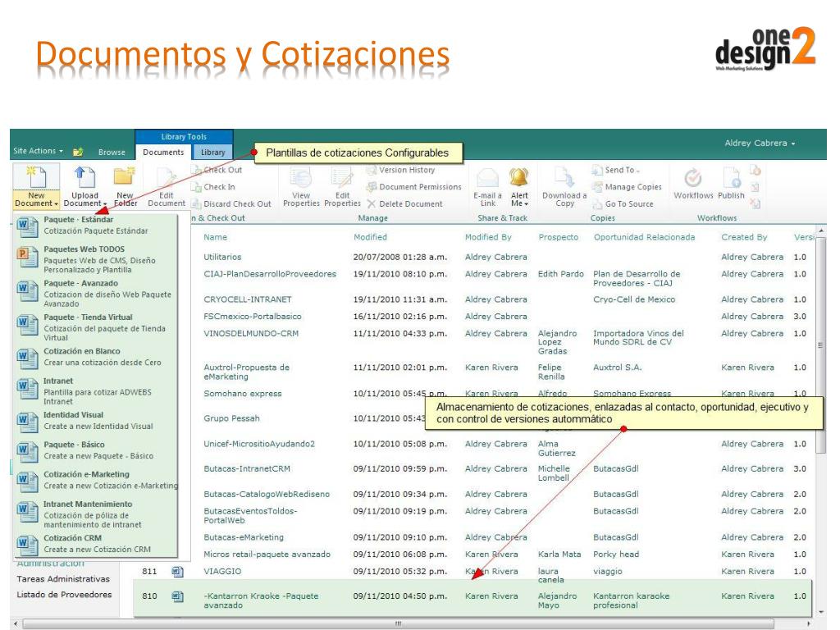Open View Properties in the ribbon
840x630 pixels.
(301, 186)
